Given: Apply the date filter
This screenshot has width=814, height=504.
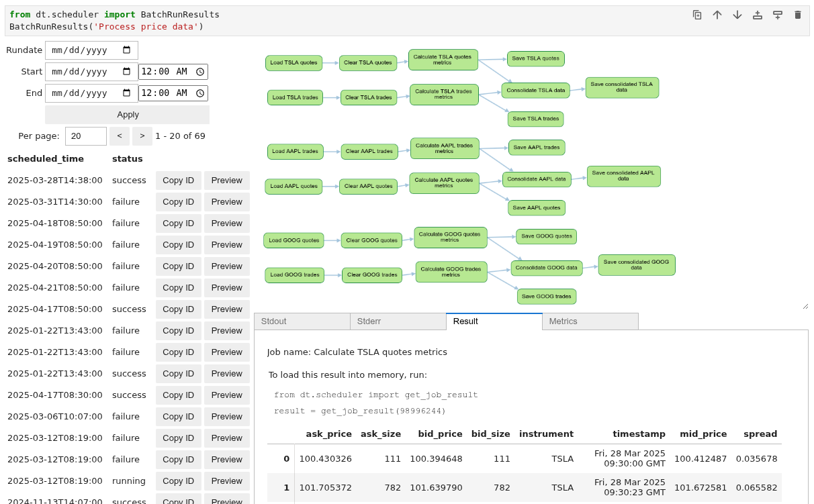Looking at the screenshot, I should (128, 115).
